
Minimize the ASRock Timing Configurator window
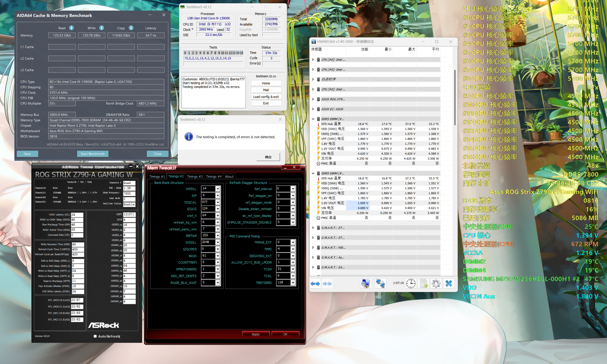131,166
